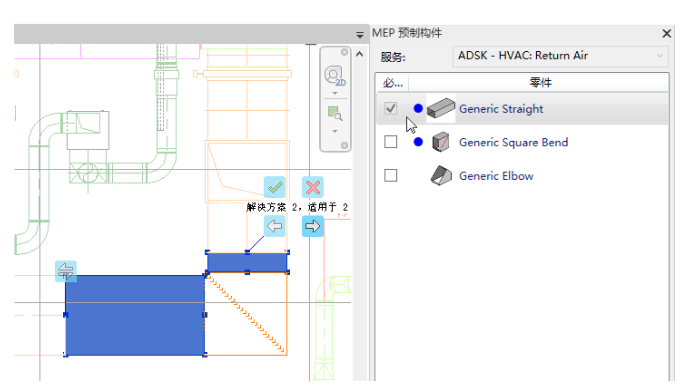Image resolution: width=689 pixels, height=388 pixels.
Task: Click blue dot beside Generic Square Bend
Action: tap(418, 141)
